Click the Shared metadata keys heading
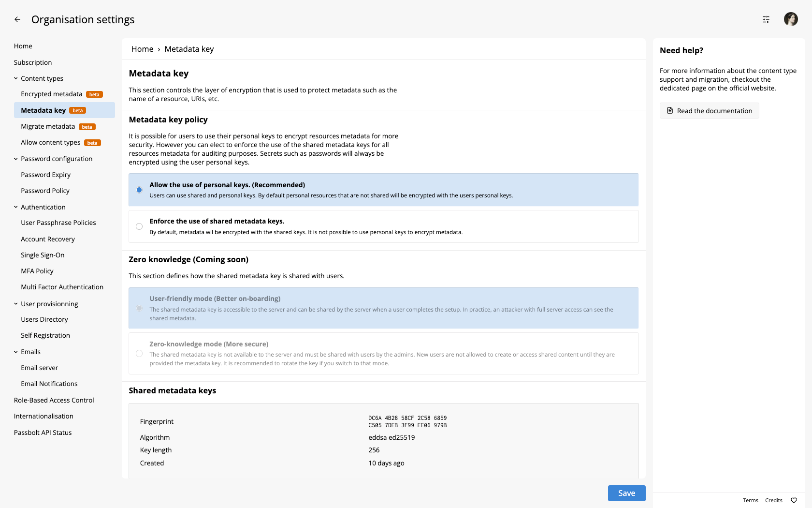The image size is (812, 508). click(x=173, y=390)
